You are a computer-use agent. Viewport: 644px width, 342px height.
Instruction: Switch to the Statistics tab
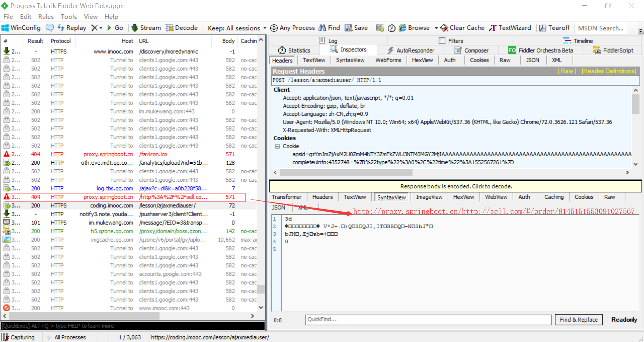(x=294, y=50)
